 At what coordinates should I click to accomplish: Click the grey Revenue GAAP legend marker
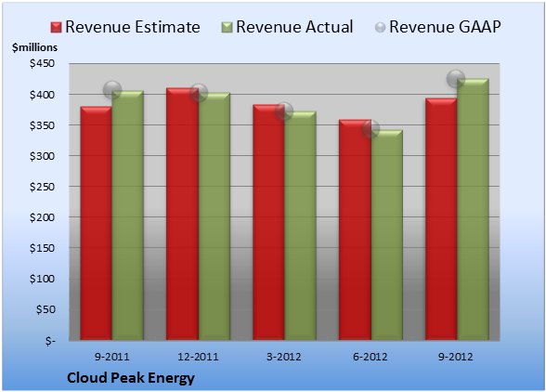(381, 28)
